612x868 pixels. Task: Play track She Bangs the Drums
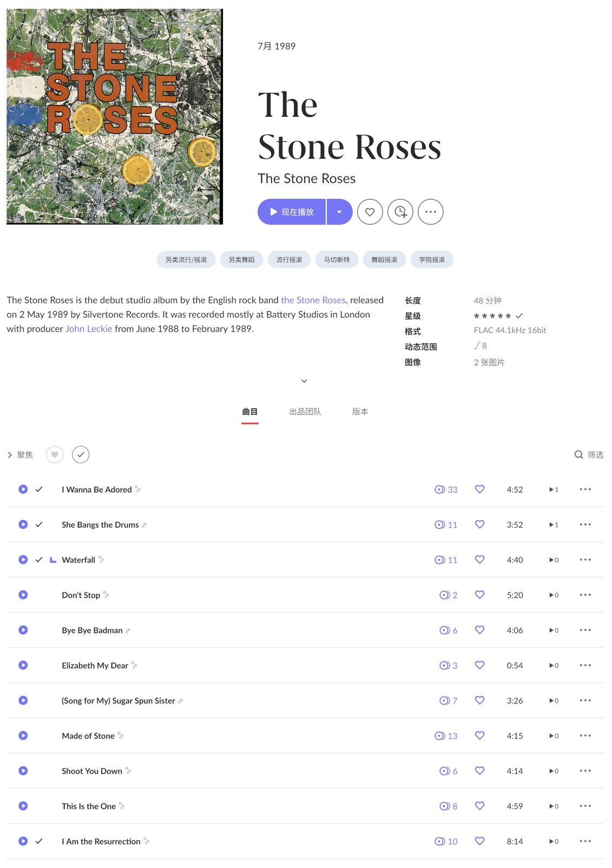pos(23,524)
